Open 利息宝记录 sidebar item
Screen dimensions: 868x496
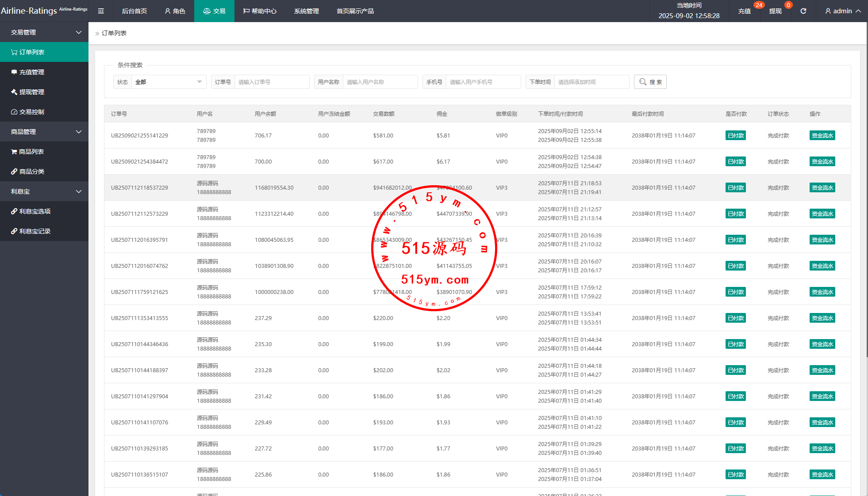[x=35, y=231]
